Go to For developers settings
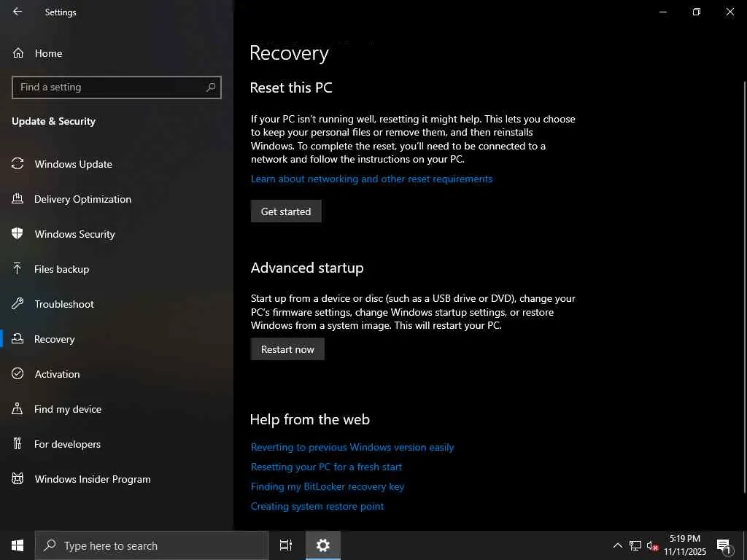This screenshot has width=747, height=560. pyautogui.click(x=67, y=444)
